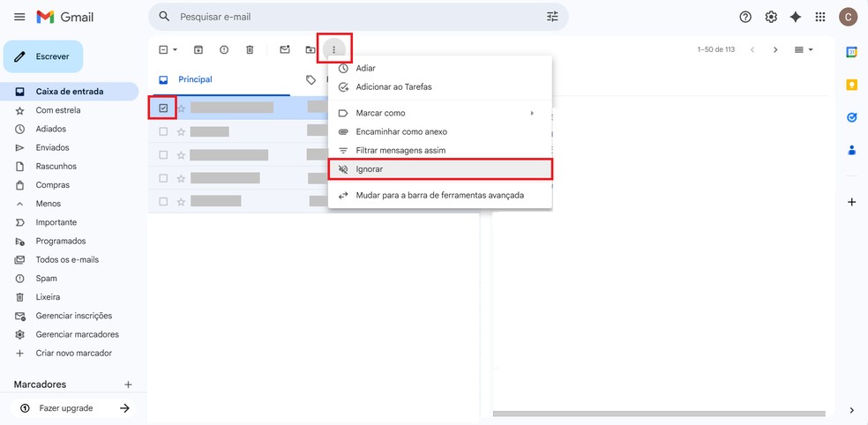The height and width of the screenshot is (425, 868).
Task: Check the fifth email checkbox
Action: coord(163,201)
